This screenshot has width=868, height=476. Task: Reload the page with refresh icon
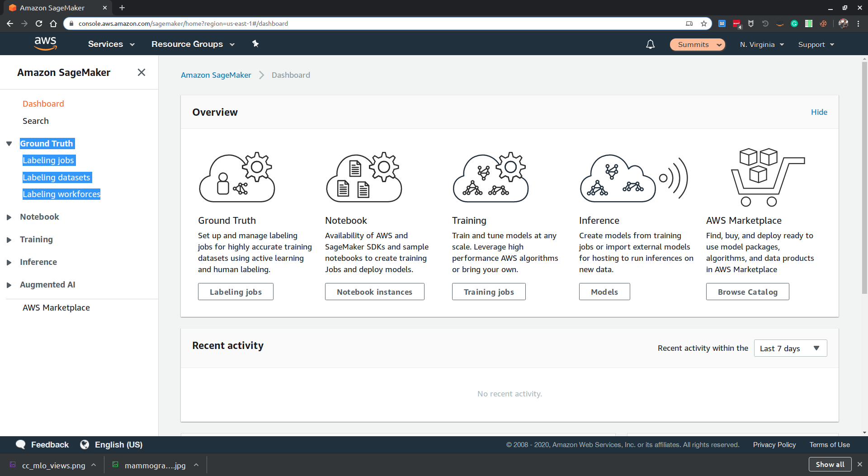(x=39, y=24)
